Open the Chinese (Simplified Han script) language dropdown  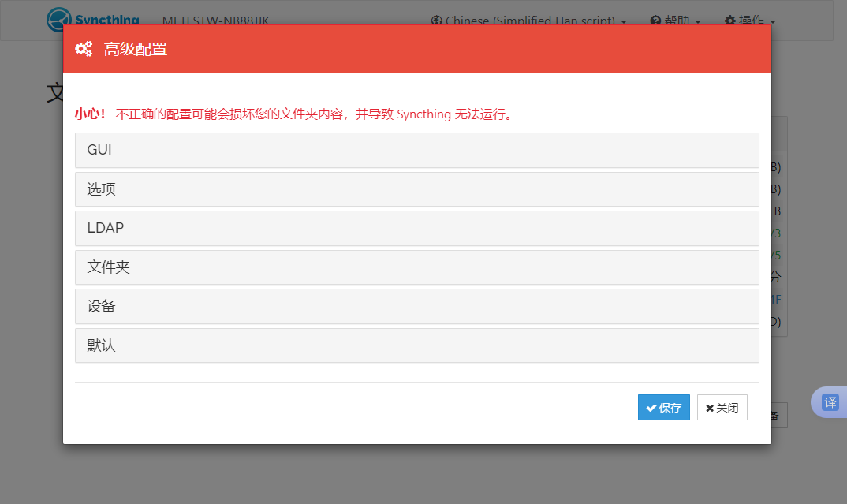(x=528, y=21)
